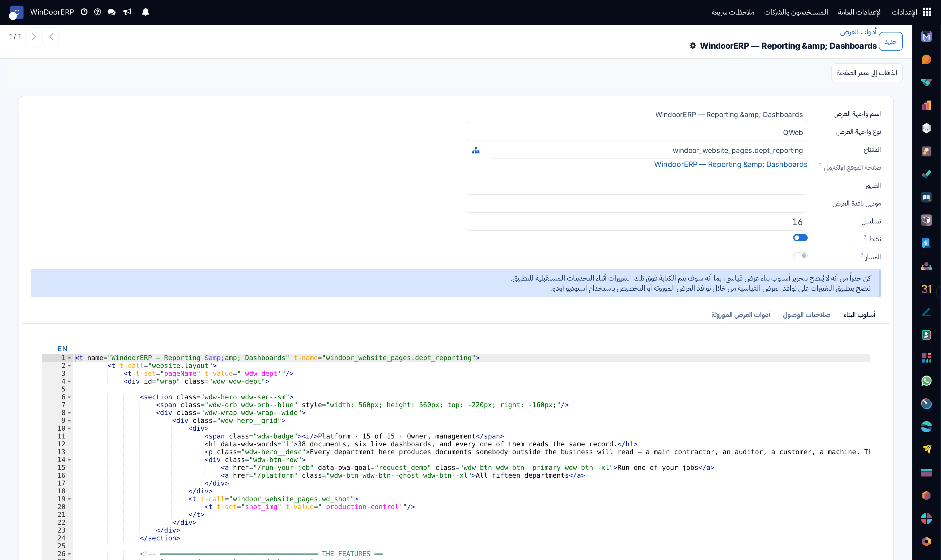This screenshot has height=560, width=941.
Task: Open the المستخدمون والشركات menu
Action: [x=796, y=12]
